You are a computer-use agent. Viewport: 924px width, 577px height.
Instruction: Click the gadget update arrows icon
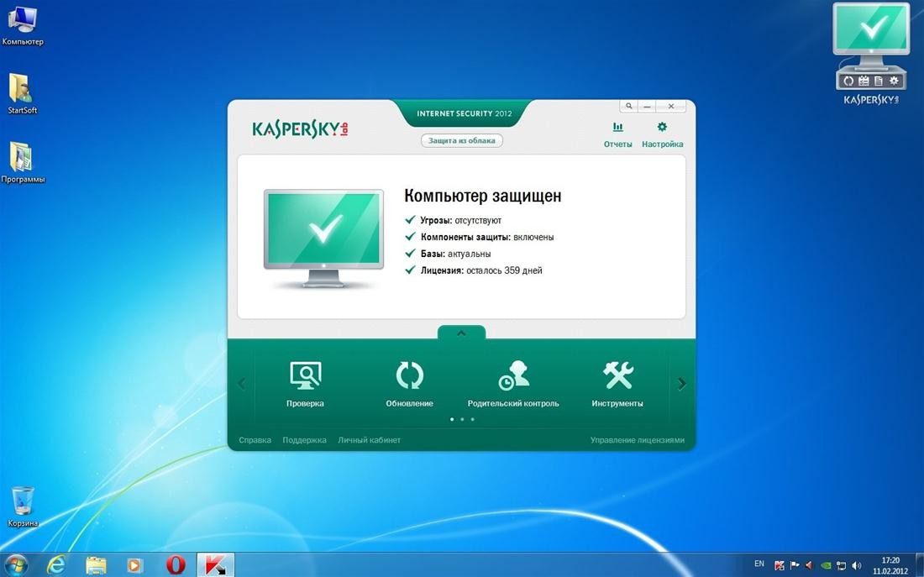(x=848, y=81)
